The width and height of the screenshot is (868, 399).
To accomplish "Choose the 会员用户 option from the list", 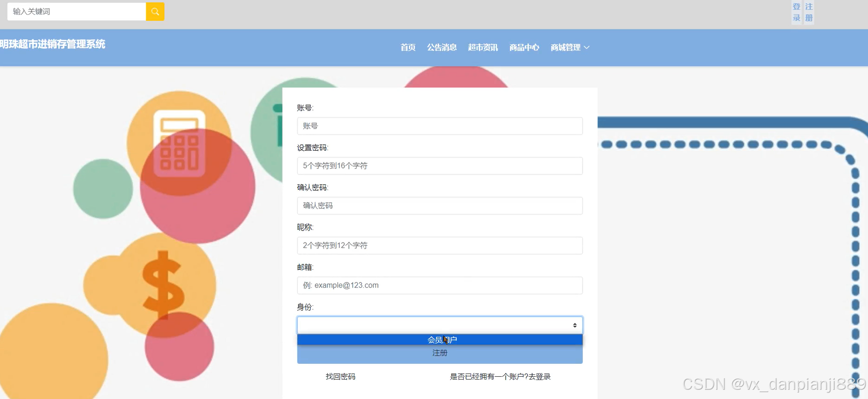I will [x=440, y=340].
